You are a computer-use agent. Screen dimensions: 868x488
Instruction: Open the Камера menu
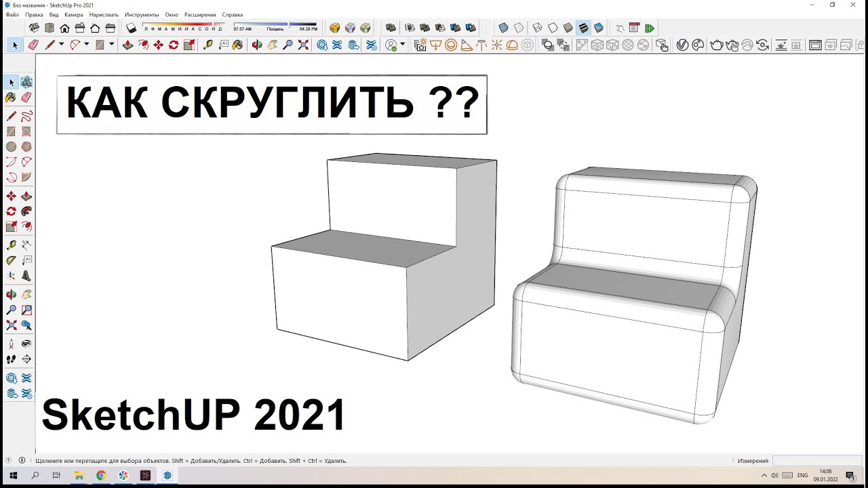pyautogui.click(x=74, y=14)
